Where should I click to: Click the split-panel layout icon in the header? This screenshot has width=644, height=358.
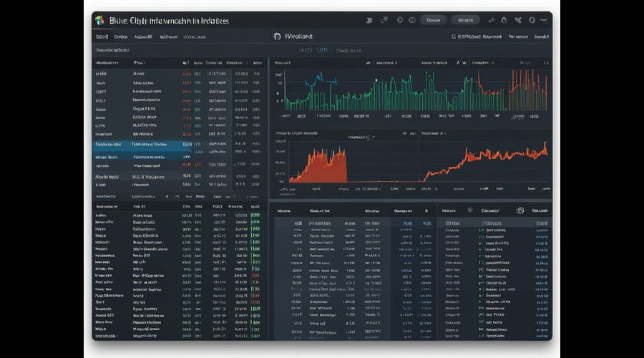click(x=412, y=20)
